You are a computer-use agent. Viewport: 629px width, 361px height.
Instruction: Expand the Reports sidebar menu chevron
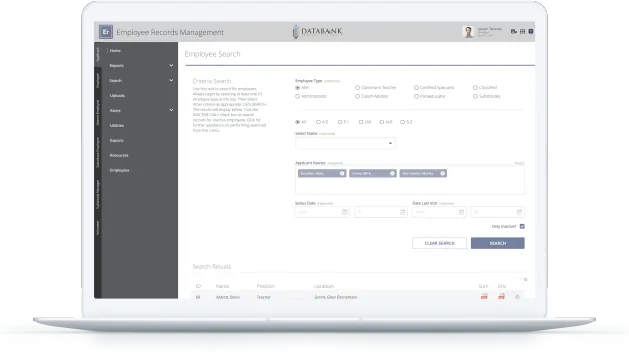pos(171,65)
